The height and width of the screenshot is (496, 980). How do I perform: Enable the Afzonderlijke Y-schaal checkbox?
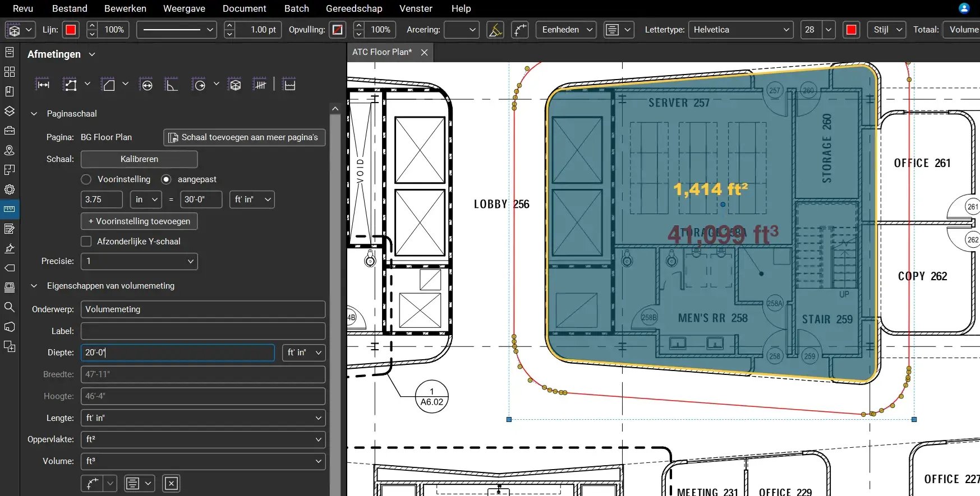[86, 242]
